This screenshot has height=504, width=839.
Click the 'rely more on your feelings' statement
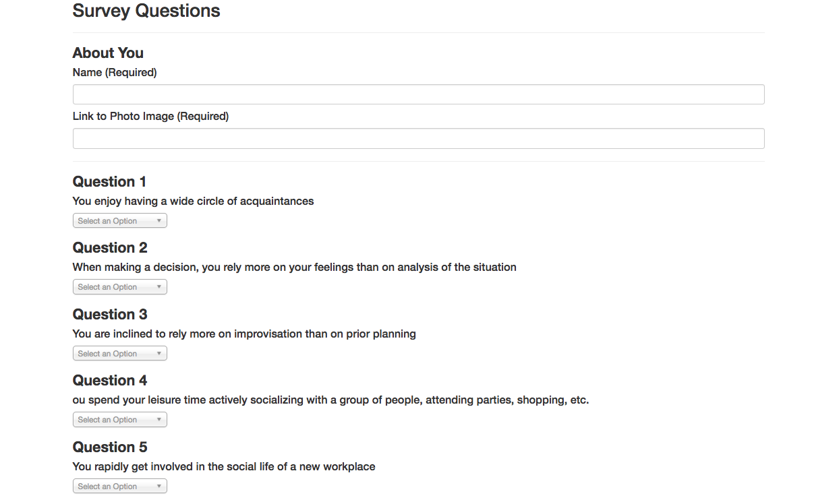click(x=294, y=267)
